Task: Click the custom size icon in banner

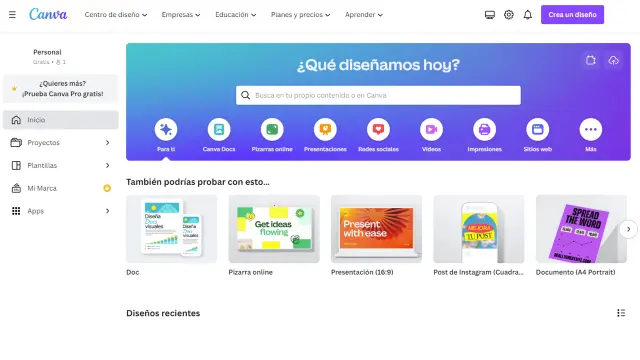Action: coord(591,60)
